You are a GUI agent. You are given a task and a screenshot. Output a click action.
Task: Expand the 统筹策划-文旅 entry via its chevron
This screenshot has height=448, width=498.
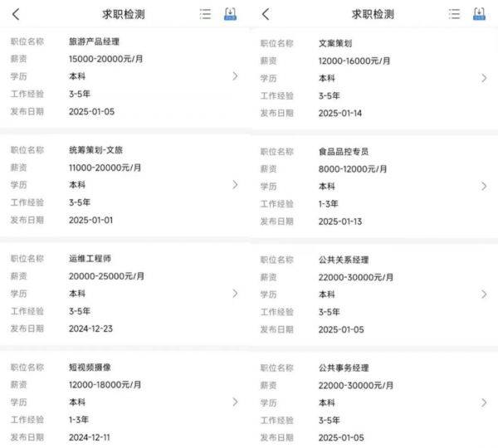click(x=235, y=185)
